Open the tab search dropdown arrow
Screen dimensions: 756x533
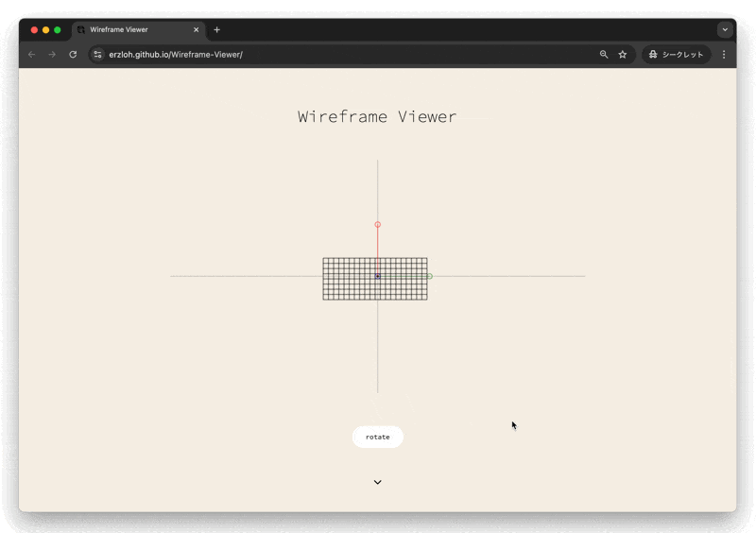tap(725, 29)
